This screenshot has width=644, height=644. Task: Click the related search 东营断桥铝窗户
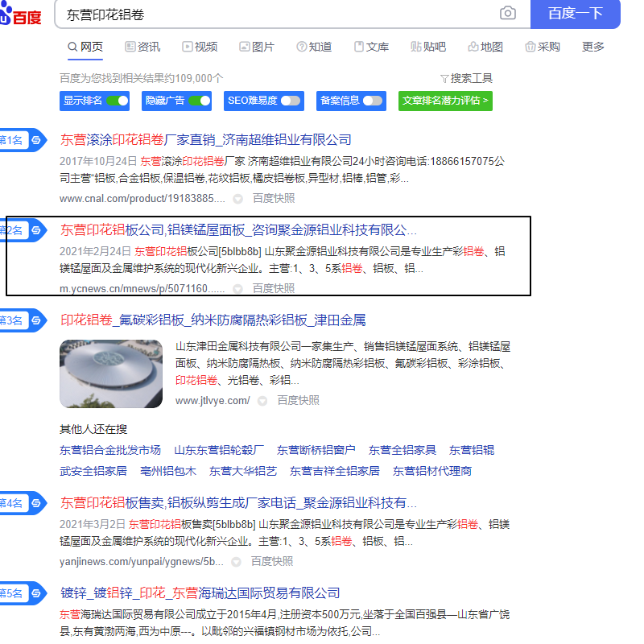(316, 450)
